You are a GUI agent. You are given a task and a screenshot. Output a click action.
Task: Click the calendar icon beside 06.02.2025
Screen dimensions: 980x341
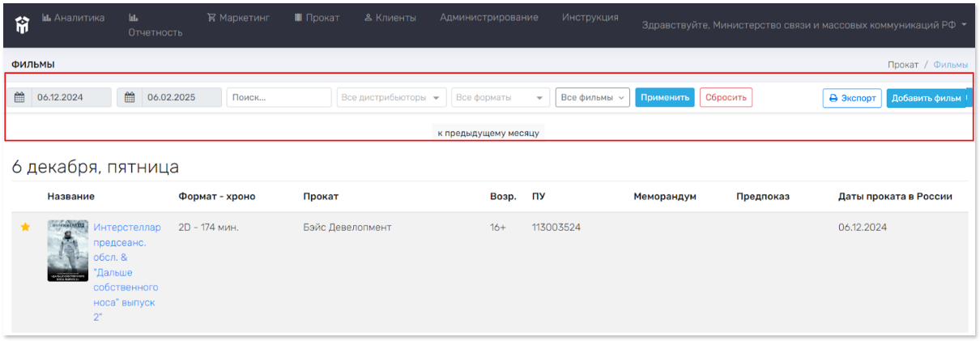point(130,97)
